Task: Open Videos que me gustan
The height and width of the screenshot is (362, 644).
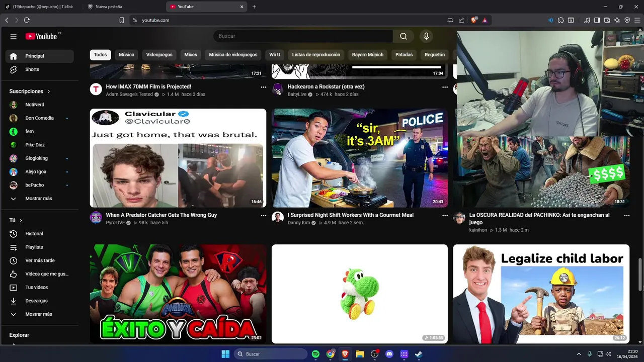Action: click(39, 274)
